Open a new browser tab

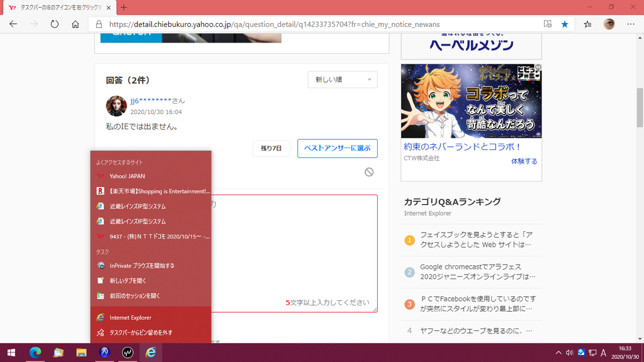click(x=124, y=7)
